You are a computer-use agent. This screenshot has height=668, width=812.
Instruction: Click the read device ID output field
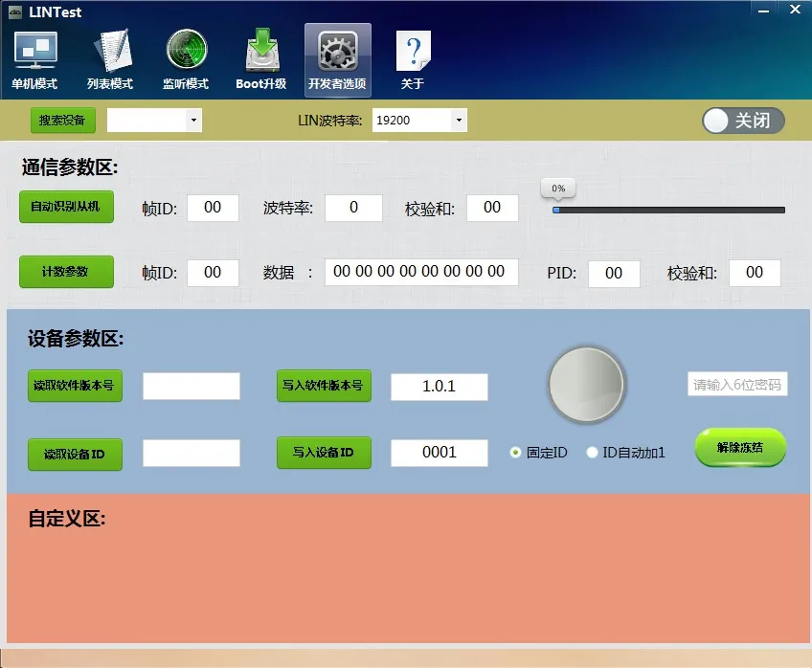coord(192,453)
